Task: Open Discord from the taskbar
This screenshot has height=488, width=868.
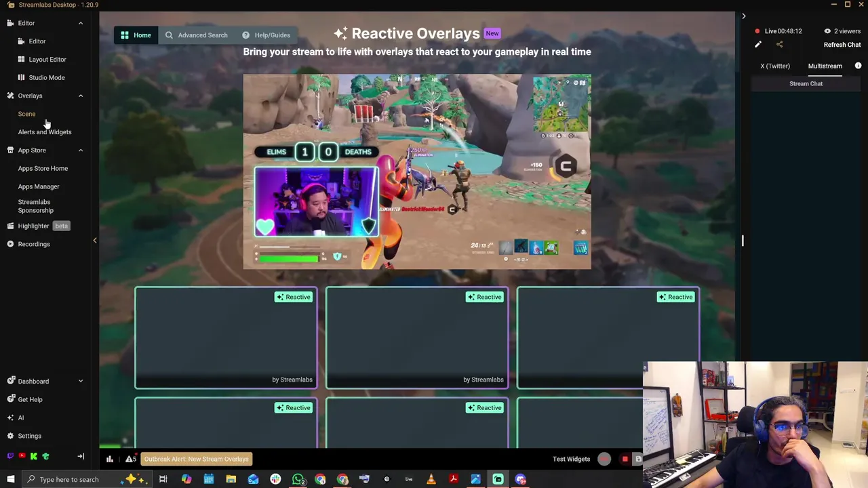Action: pyautogui.click(x=520, y=479)
